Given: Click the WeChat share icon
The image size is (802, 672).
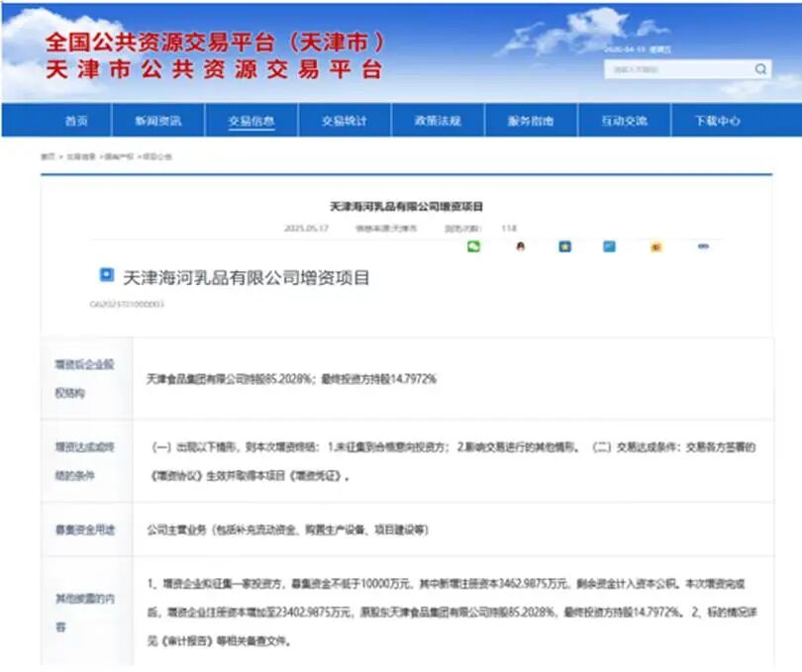Looking at the screenshot, I should click(x=473, y=246).
